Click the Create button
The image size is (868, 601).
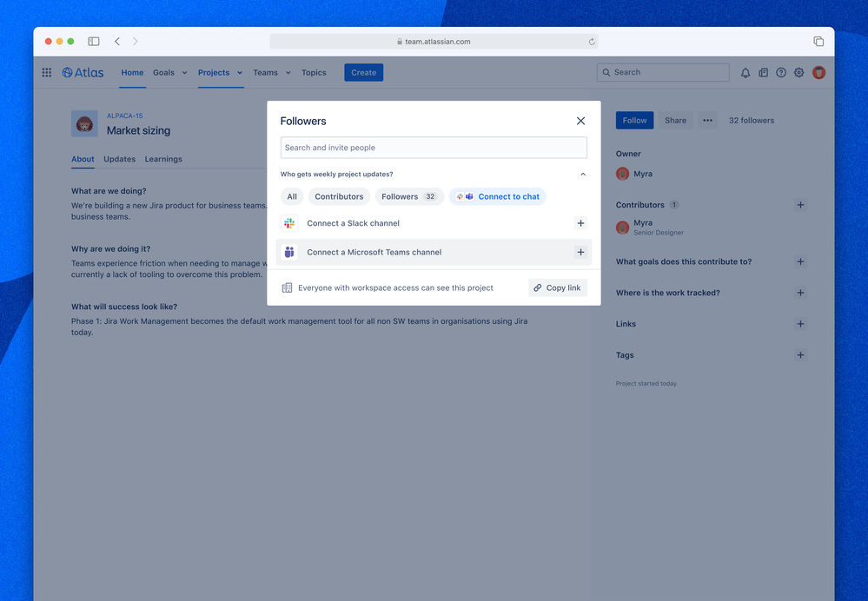[364, 72]
